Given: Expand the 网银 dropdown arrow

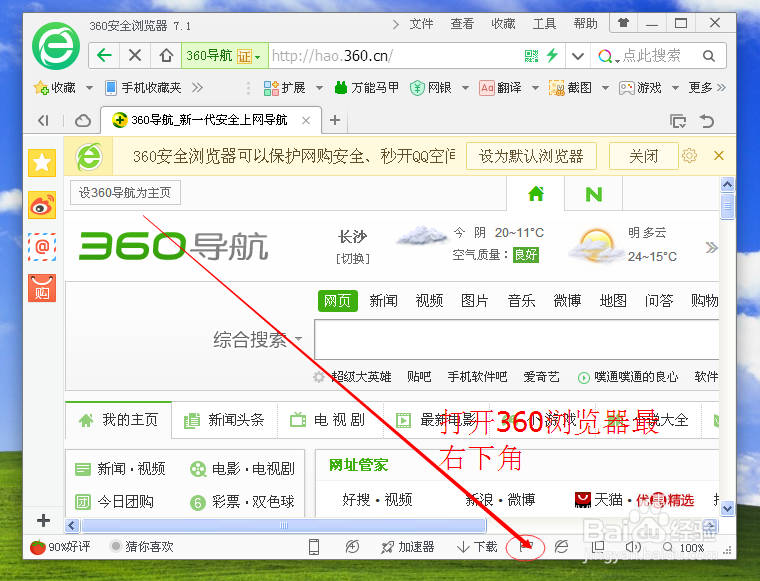Looking at the screenshot, I should pos(465,88).
